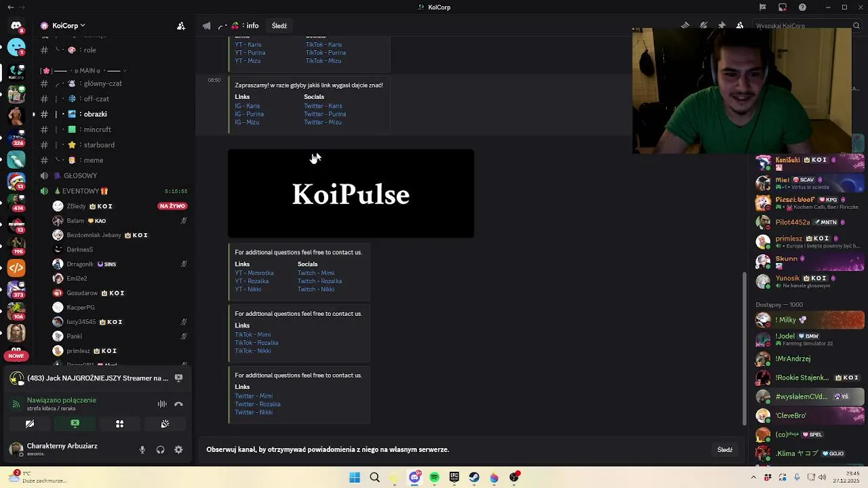Open OBS Studio taskbar icon

pyautogui.click(x=514, y=477)
